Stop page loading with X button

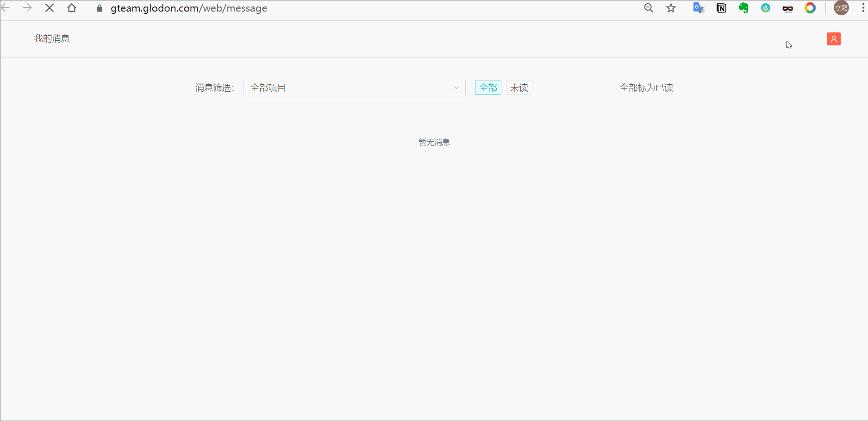50,8
